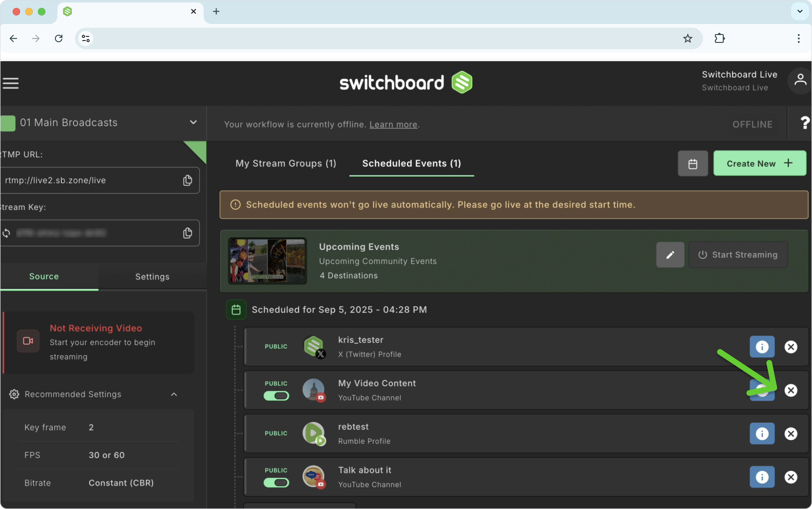812x509 pixels.
Task: Open the user account profile icon
Action: tap(800, 81)
